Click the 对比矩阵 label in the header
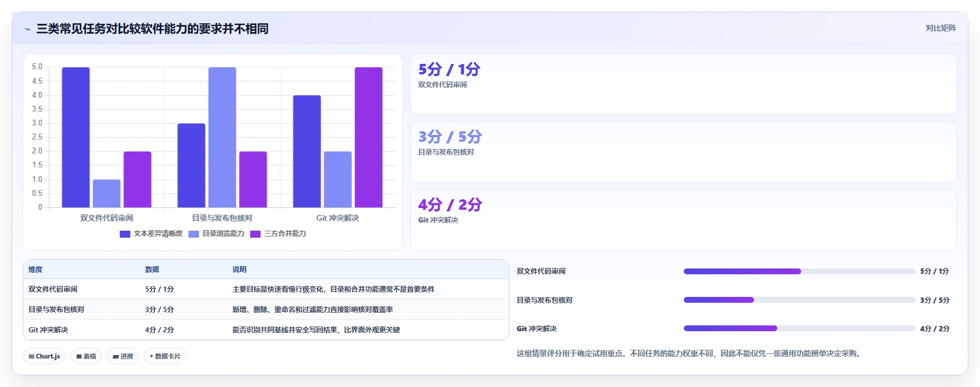 (940, 28)
